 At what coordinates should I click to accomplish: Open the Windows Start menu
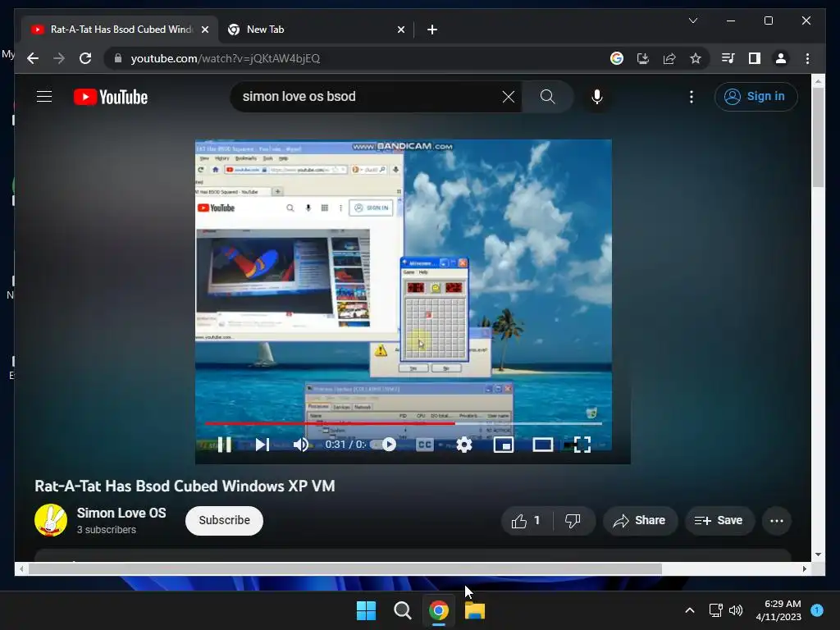point(367,610)
